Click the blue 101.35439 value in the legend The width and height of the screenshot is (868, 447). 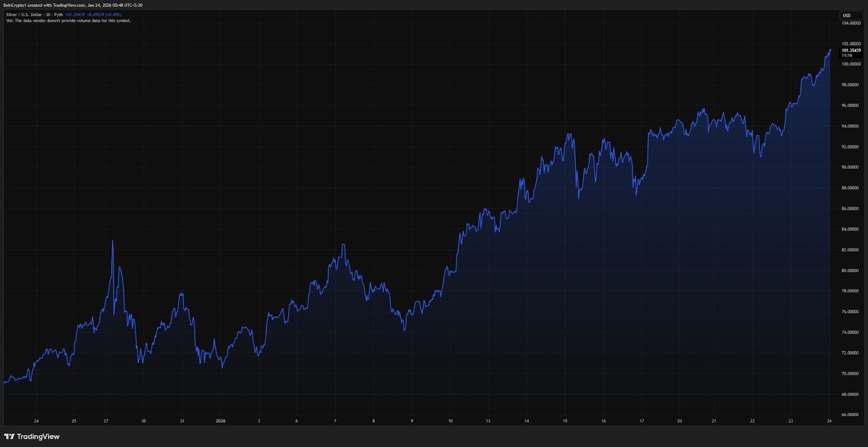(75, 15)
